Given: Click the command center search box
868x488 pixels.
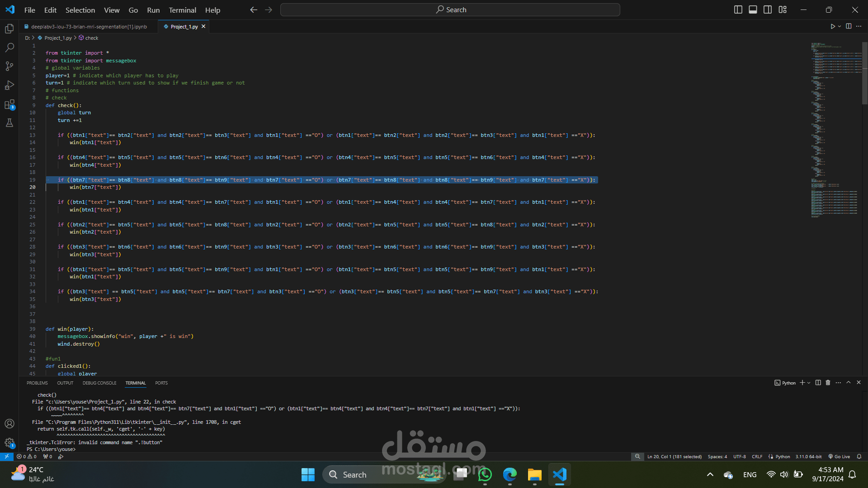Looking at the screenshot, I should click(450, 9).
